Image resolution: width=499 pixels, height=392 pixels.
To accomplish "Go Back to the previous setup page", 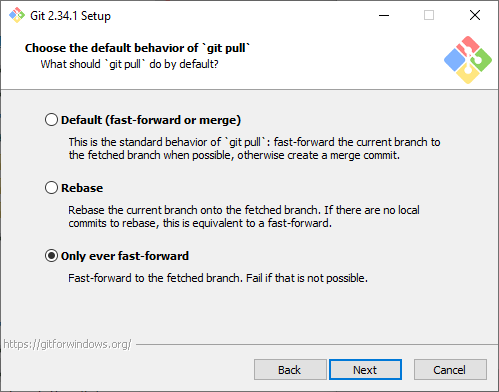I will [290, 370].
